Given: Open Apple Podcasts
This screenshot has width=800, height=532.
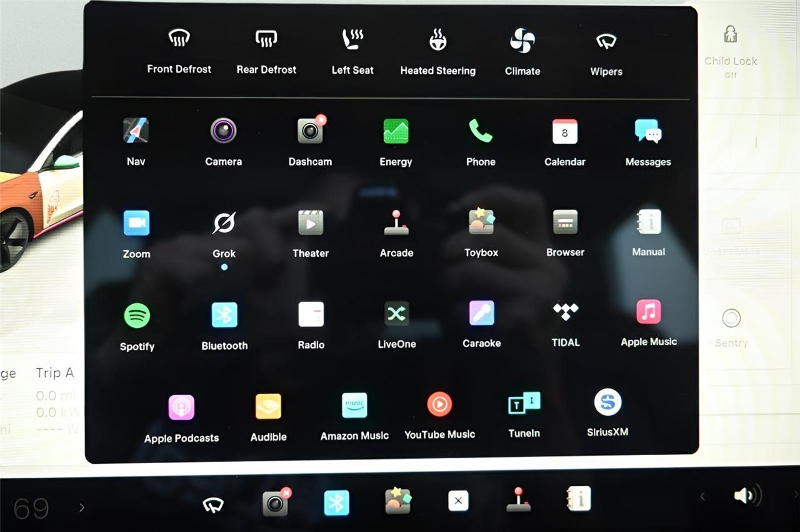Looking at the screenshot, I should 181,408.
